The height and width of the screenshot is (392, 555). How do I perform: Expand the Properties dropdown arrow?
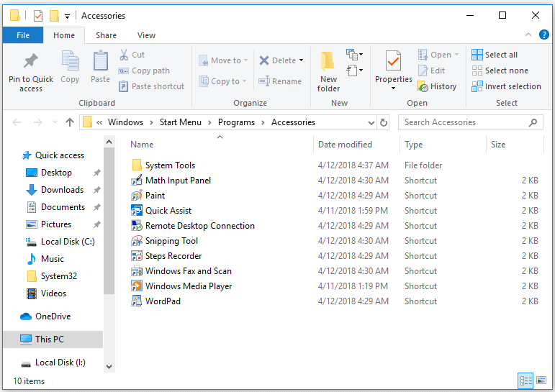click(x=393, y=88)
